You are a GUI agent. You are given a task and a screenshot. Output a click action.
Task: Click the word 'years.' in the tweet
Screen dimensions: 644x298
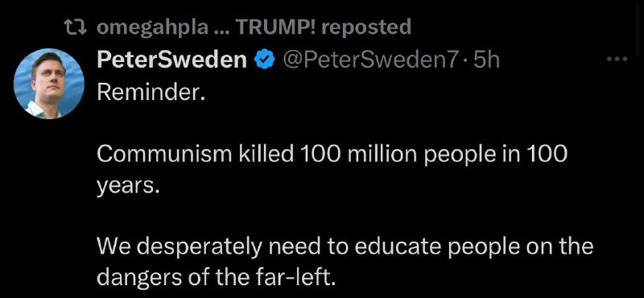tap(128, 186)
